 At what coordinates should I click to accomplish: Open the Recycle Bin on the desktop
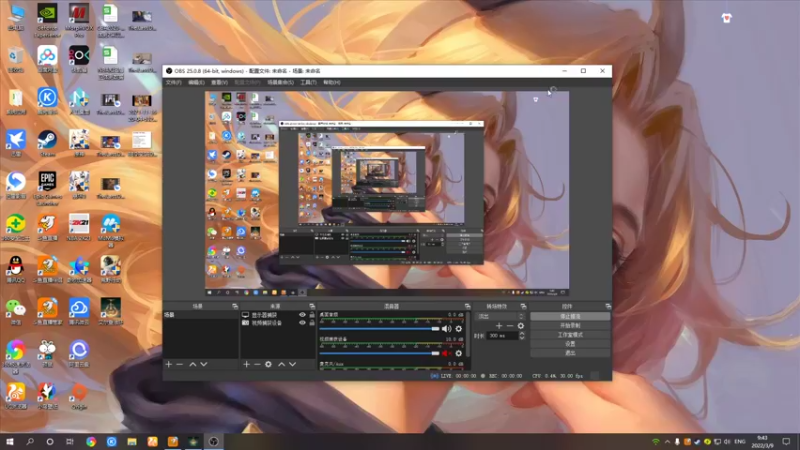point(16,59)
